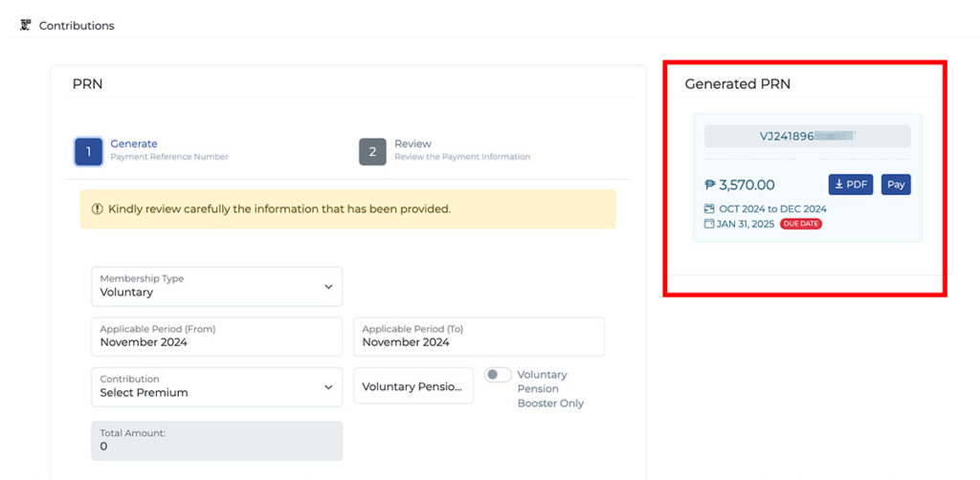Click the calendar icon beside JAN 31, 2025

point(709,224)
